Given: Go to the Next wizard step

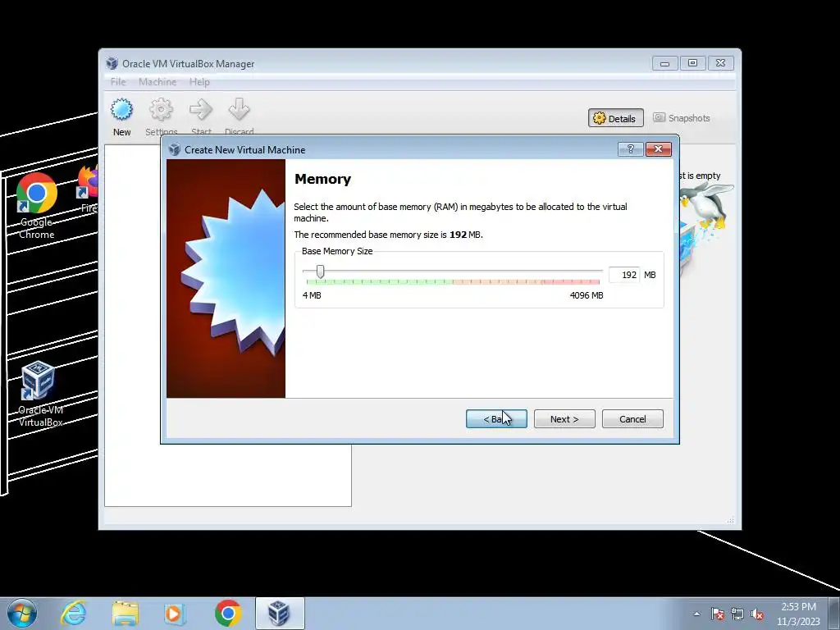Looking at the screenshot, I should click(564, 419).
